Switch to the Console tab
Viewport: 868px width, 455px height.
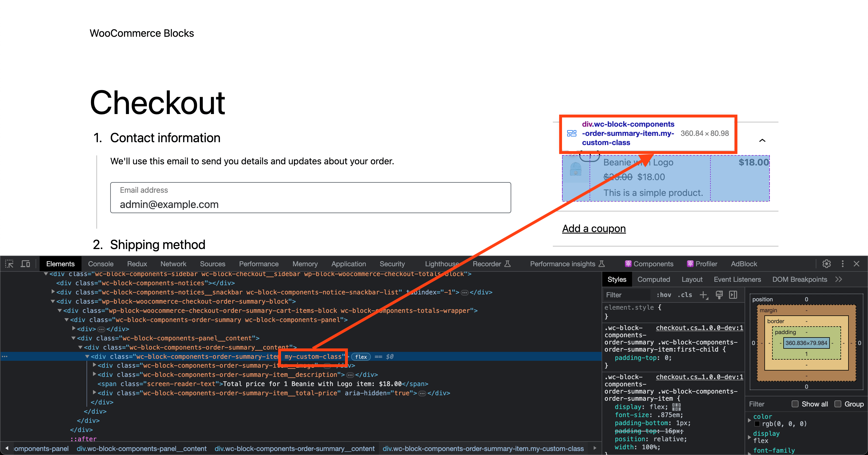[x=100, y=264]
